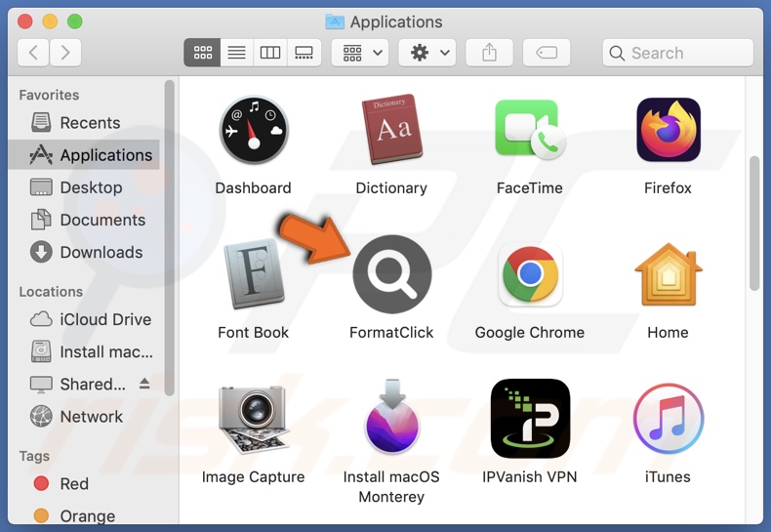Select the Firefox app icon
This screenshot has width=771, height=532.
point(669,130)
